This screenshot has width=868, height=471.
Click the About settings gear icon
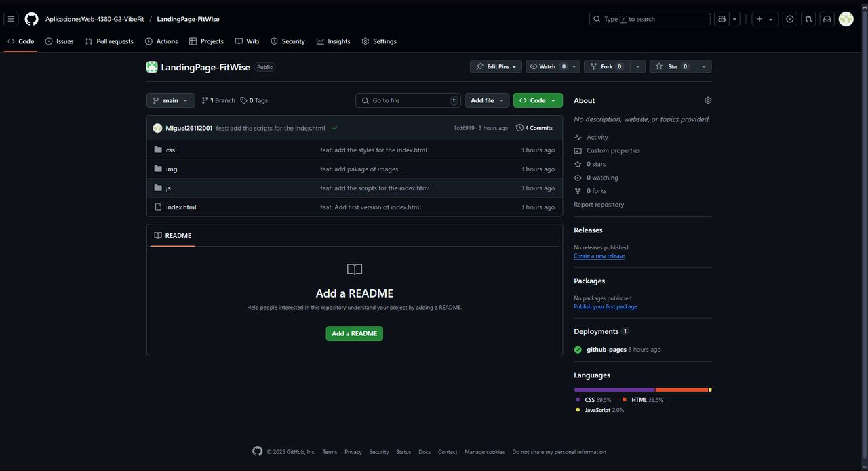[708, 100]
